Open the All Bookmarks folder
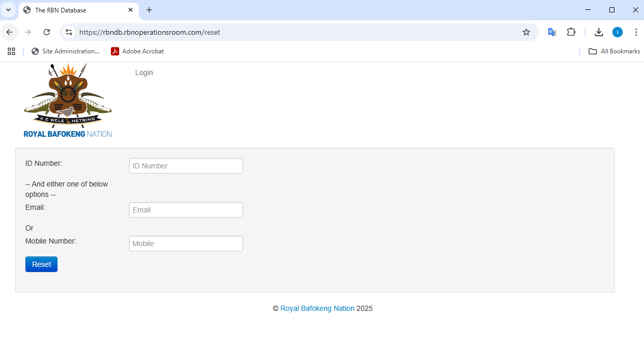The width and height of the screenshot is (644, 343). 614,51
